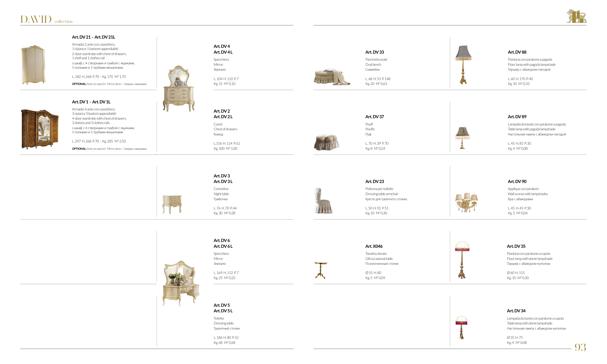The height and width of the screenshot is (364, 607).
Task: Click the Art. DV 21 - Art. DV 21L title
Action: pos(93,37)
